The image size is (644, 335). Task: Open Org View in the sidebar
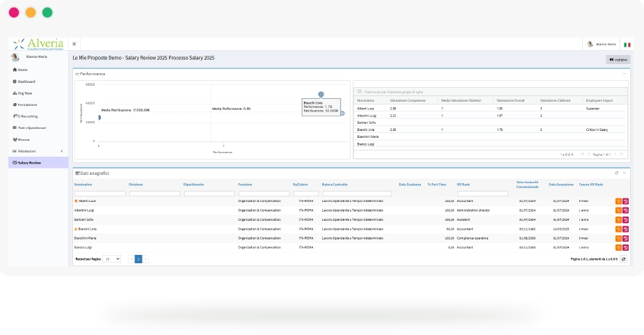coord(22,93)
